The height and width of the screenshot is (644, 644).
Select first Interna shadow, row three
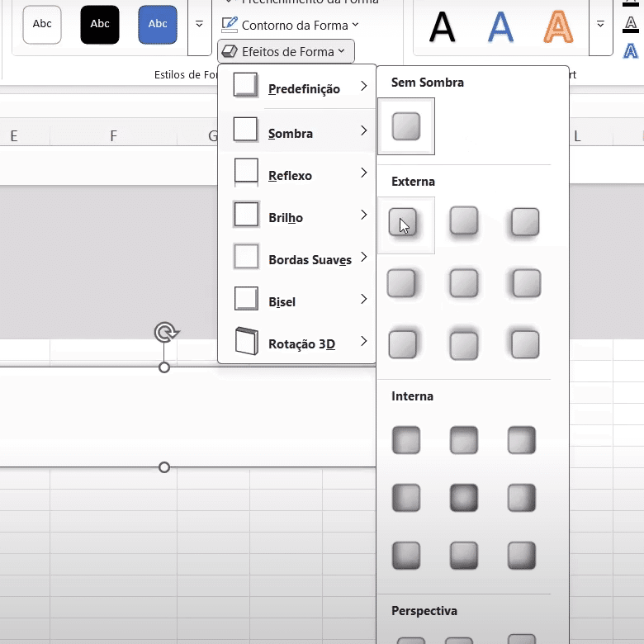point(405,556)
